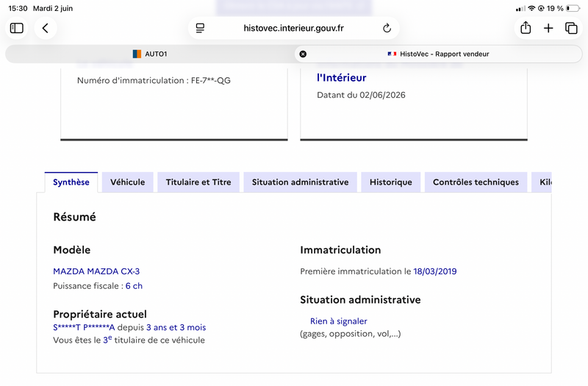Close the HistoVec tab with its X icon
The image size is (588, 386).
tap(303, 54)
